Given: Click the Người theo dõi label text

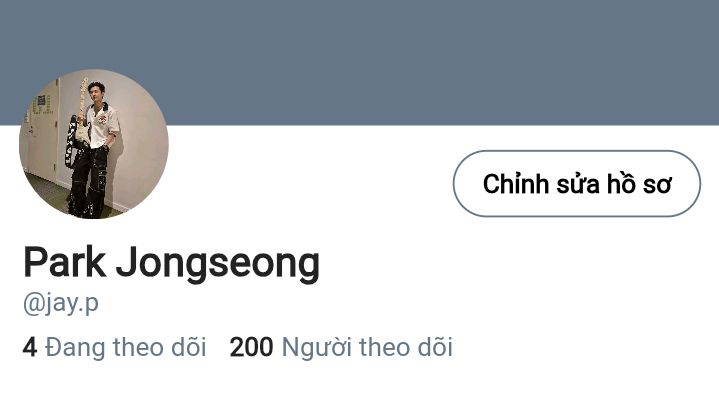Looking at the screenshot, I should pyautogui.click(x=367, y=347).
